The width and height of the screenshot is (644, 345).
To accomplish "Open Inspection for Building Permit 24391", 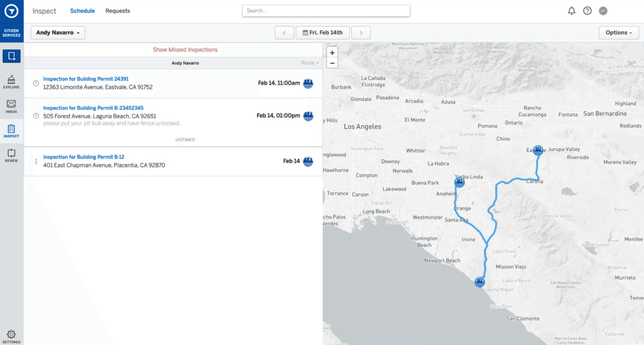I will pos(86,79).
